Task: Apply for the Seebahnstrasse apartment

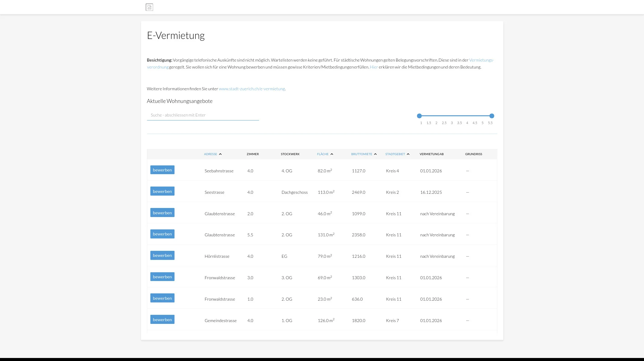Action: [x=162, y=170]
